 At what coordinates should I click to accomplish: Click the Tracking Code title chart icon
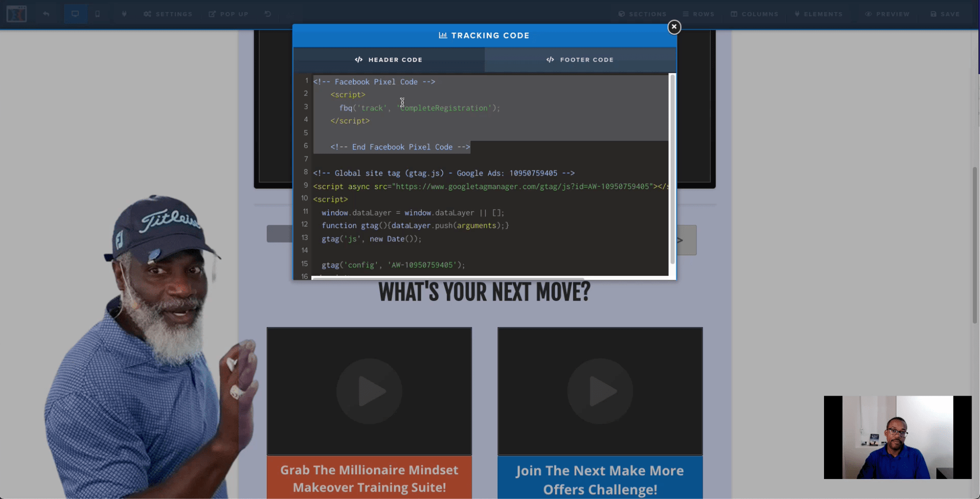point(443,35)
